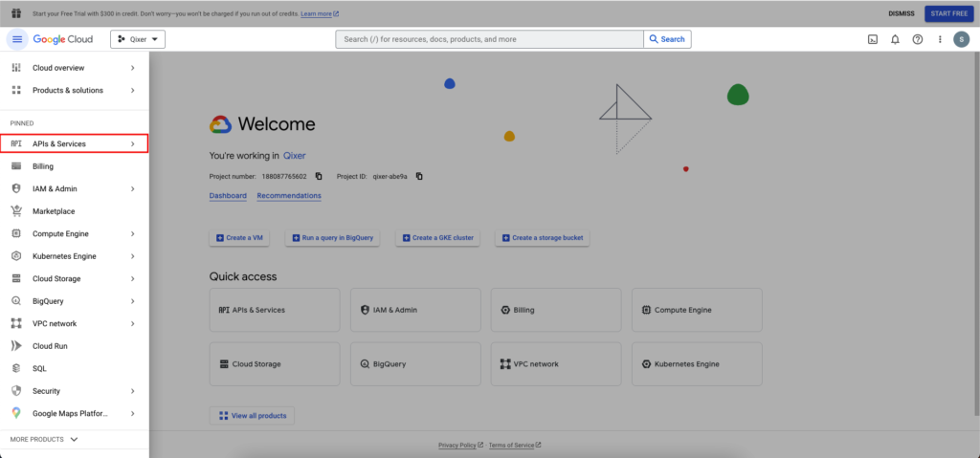The width and height of the screenshot is (980, 458).
Task: Open the Compute Engine quick access card
Action: 697,310
